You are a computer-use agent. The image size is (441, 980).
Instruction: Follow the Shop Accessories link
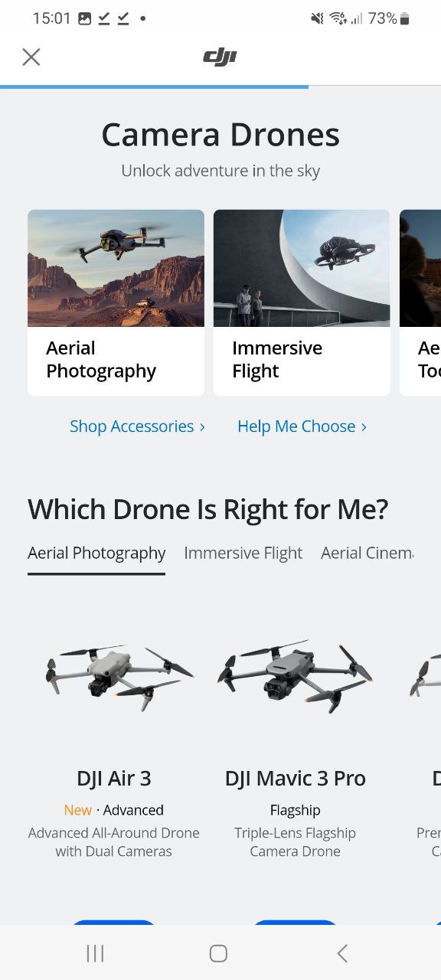(x=137, y=426)
